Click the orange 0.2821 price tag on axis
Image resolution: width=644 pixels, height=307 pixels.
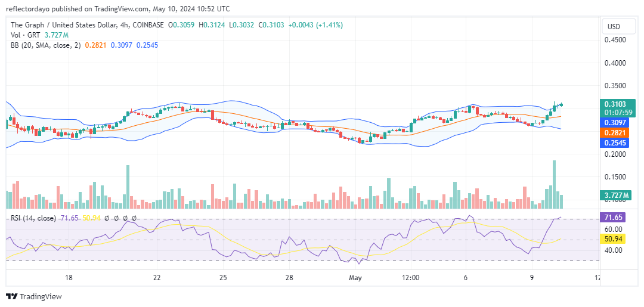click(x=614, y=132)
